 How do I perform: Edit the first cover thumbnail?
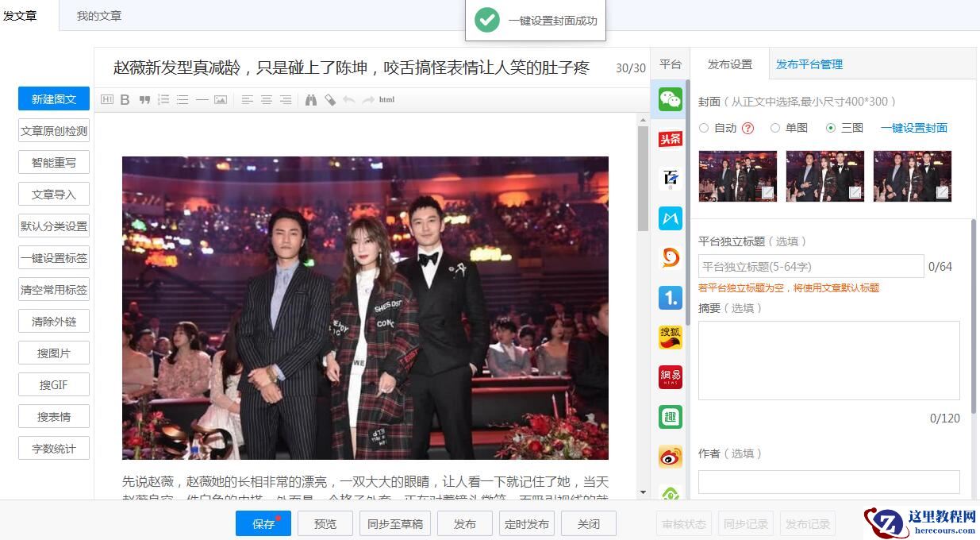click(768, 192)
